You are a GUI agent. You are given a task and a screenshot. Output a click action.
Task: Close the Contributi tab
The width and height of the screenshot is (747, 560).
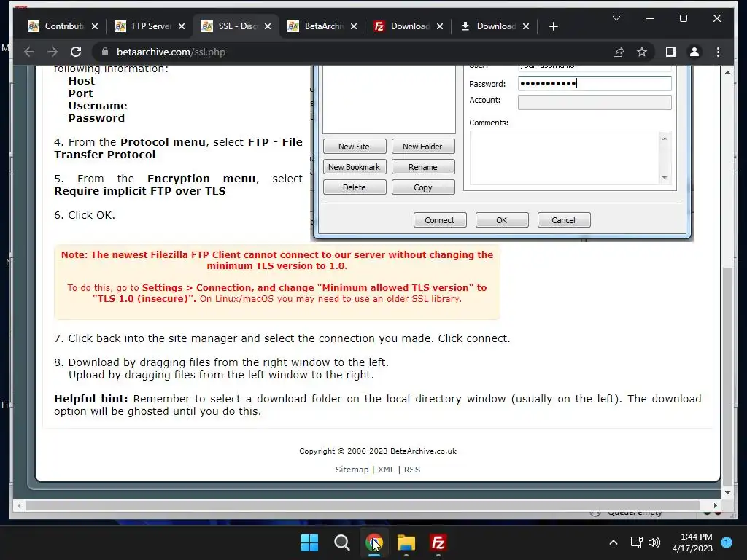[x=94, y=26]
